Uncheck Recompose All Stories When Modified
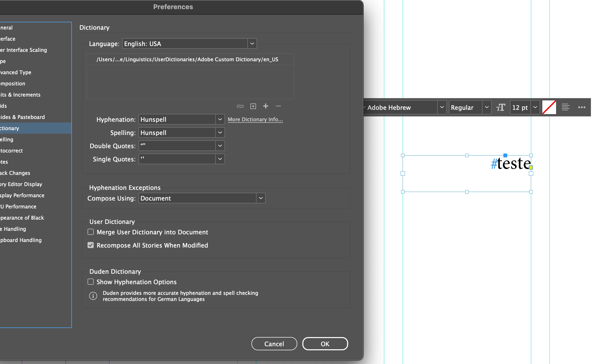The image size is (594, 364). [x=91, y=245]
